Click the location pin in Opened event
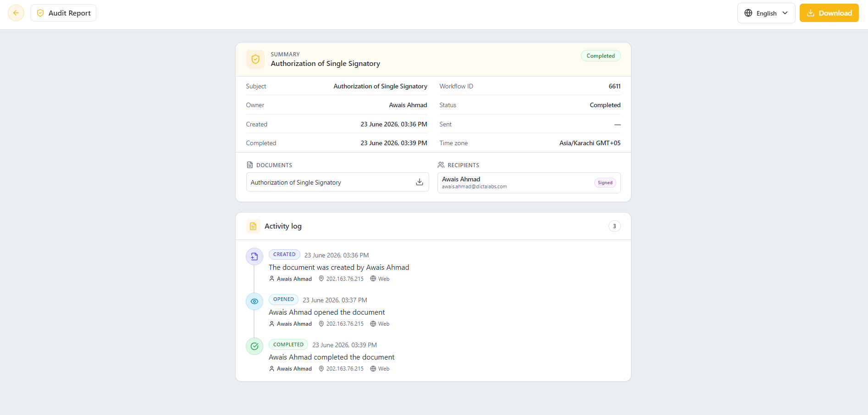 [x=321, y=323]
